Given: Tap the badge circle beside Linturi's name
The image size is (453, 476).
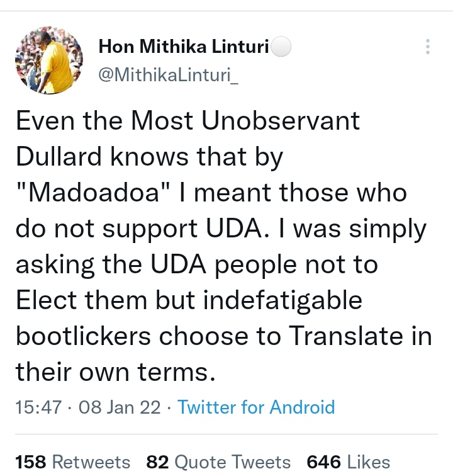Looking at the screenshot, I should point(281,47).
